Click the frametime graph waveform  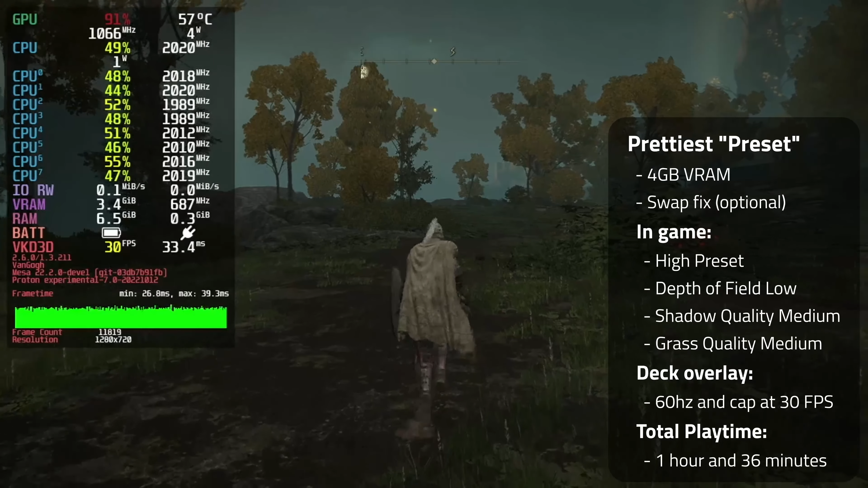click(119, 316)
